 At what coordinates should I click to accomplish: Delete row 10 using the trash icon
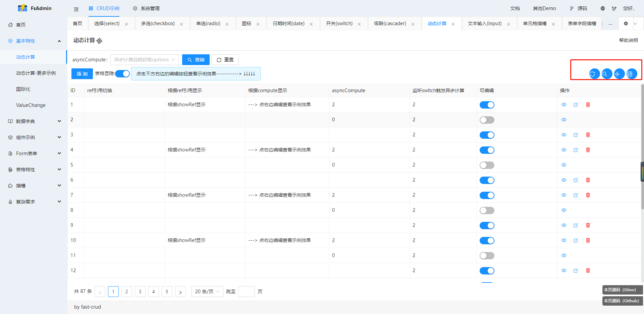(x=588, y=240)
